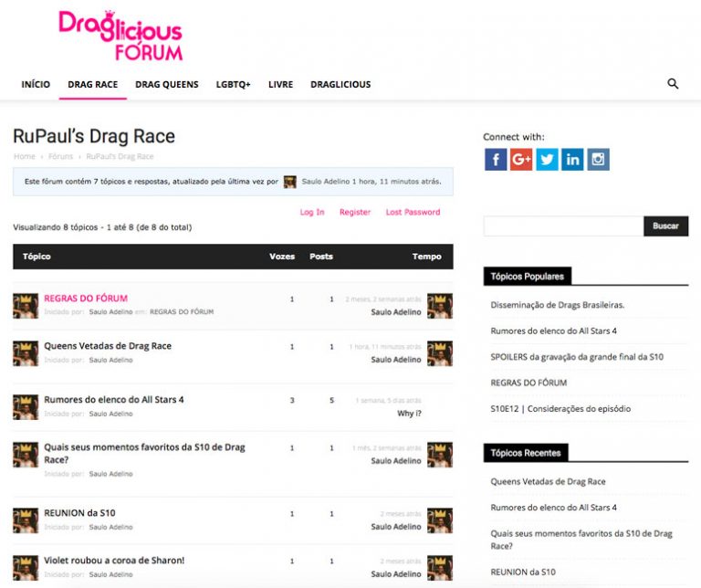
Task: Open the LGBTQ+ menu item
Action: pyautogui.click(x=234, y=85)
